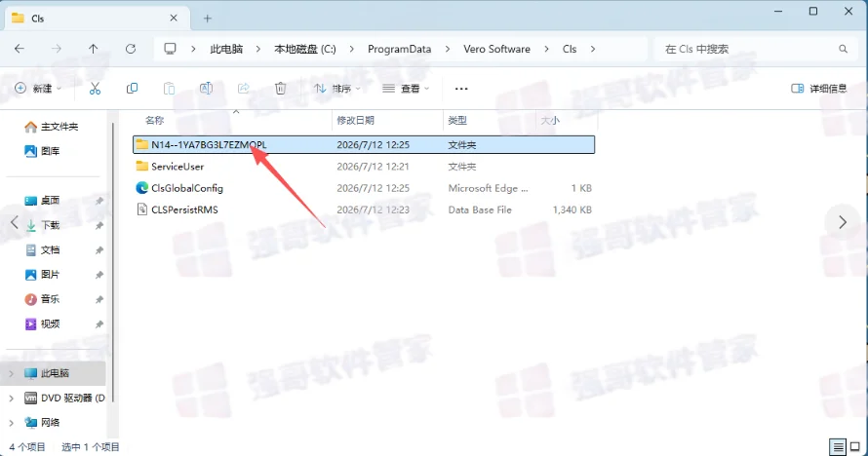868x456 pixels.
Task: Select the Cls tab
Action: [x=98, y=19]
